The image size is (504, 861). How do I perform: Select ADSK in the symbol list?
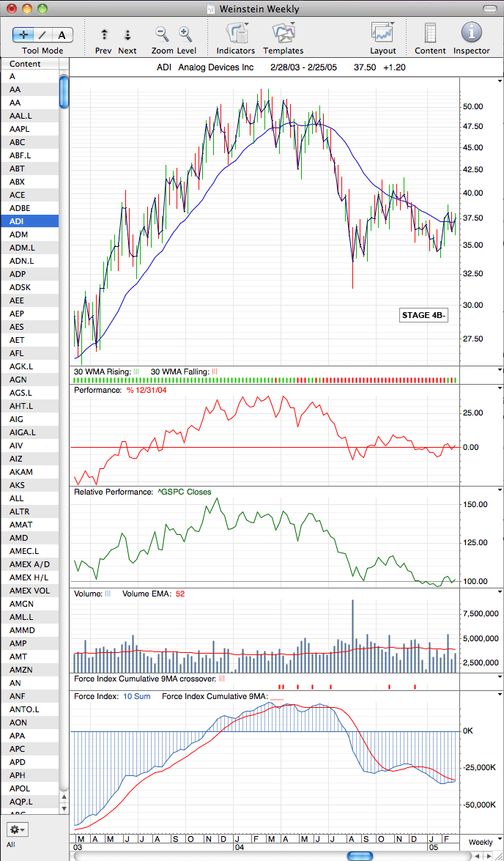click(29, 287)
